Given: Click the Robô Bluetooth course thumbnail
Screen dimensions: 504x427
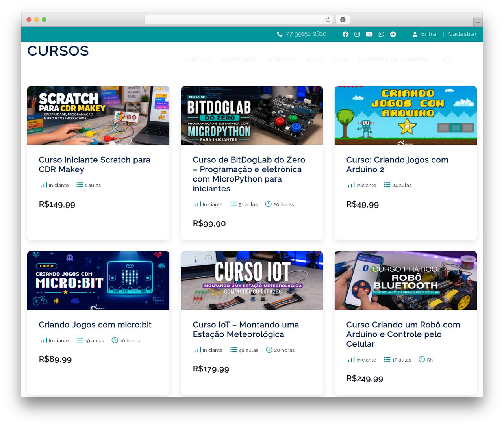Looking at the screenshot, I should point(406,280).
